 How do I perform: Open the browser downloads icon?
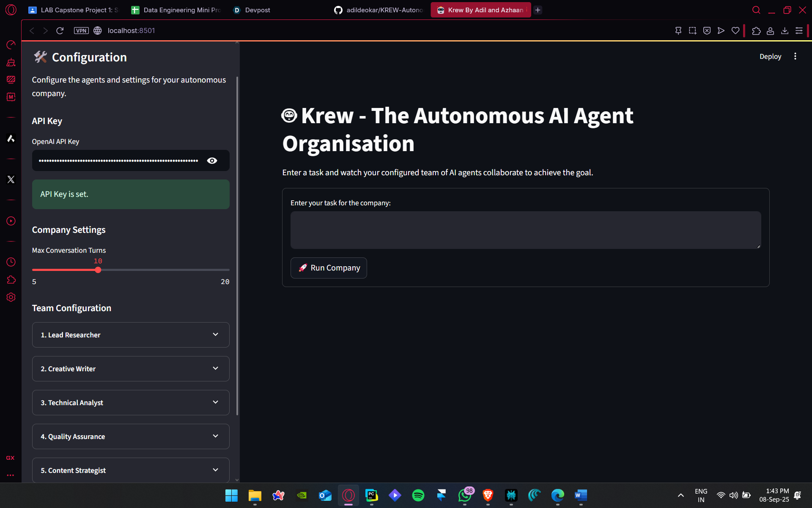785,30
